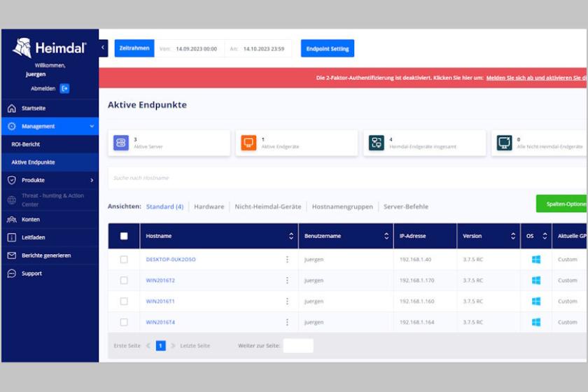Open the DESKTOP-0UK2OSO hostname link
This screenshot has height=392, width=588.
tap(171, 260)
